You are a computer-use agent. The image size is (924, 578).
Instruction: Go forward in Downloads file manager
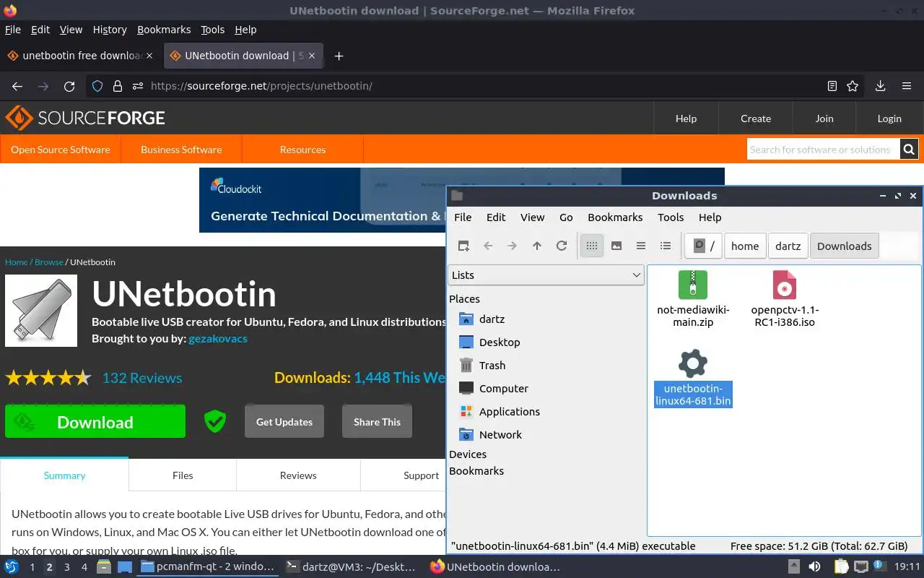(513, 246)
